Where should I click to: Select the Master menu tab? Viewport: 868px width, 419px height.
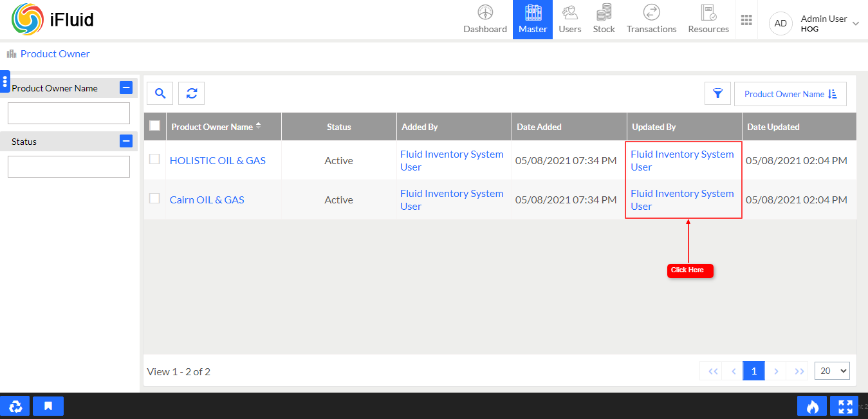[x=533, y=20]
